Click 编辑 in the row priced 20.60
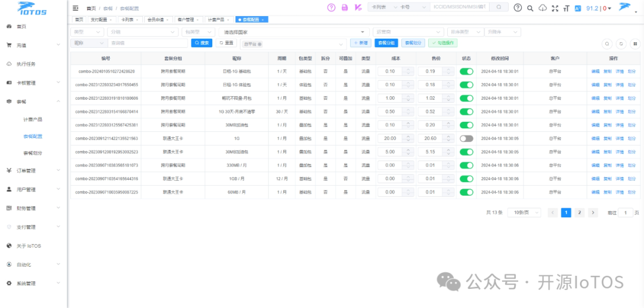This screenshot has height=308, width=644. [x=595, y=138]
